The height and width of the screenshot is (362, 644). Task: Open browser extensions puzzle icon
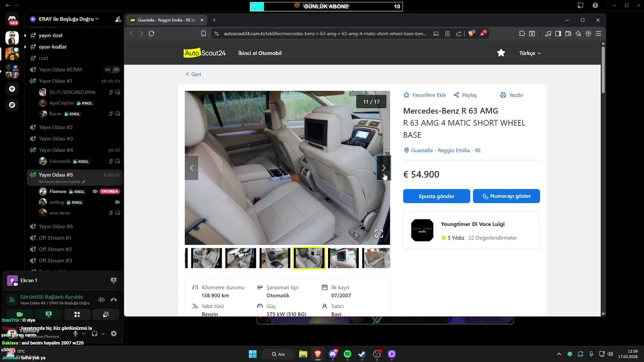[522, 34]
